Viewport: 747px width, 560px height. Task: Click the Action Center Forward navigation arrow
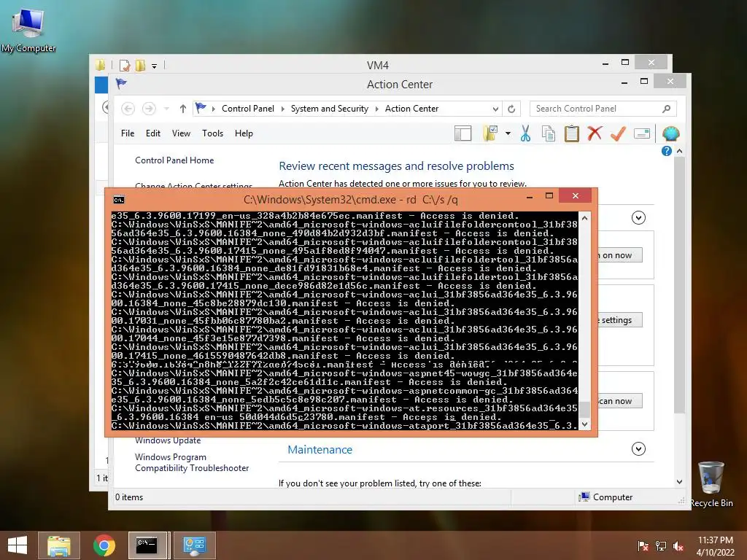pos(149,109)
